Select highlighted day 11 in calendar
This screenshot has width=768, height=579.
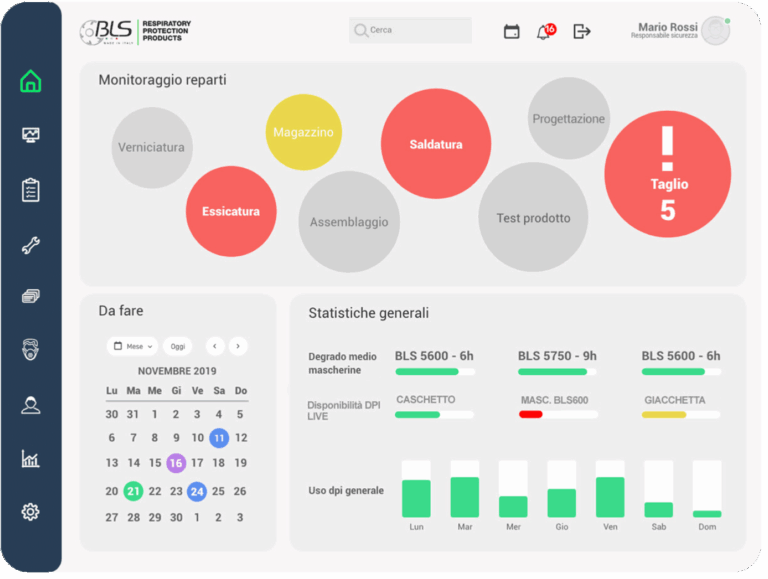(219, 438)
